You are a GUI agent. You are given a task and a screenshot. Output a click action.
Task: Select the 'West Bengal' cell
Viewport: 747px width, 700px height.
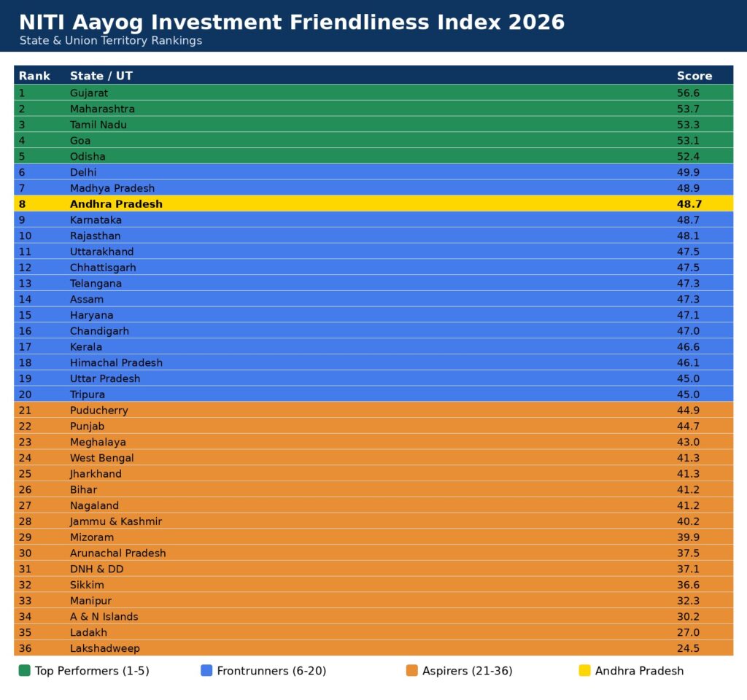tap(102, 458)
